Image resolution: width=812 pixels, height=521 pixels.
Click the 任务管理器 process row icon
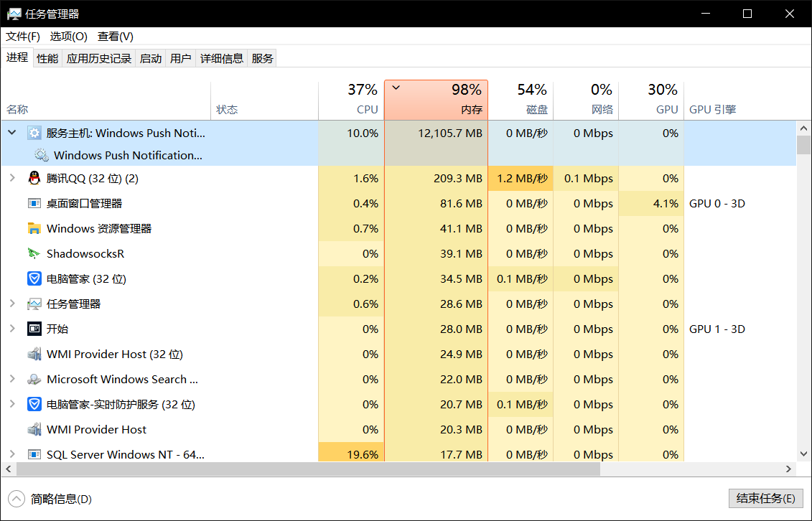click(x=34, y=304)
